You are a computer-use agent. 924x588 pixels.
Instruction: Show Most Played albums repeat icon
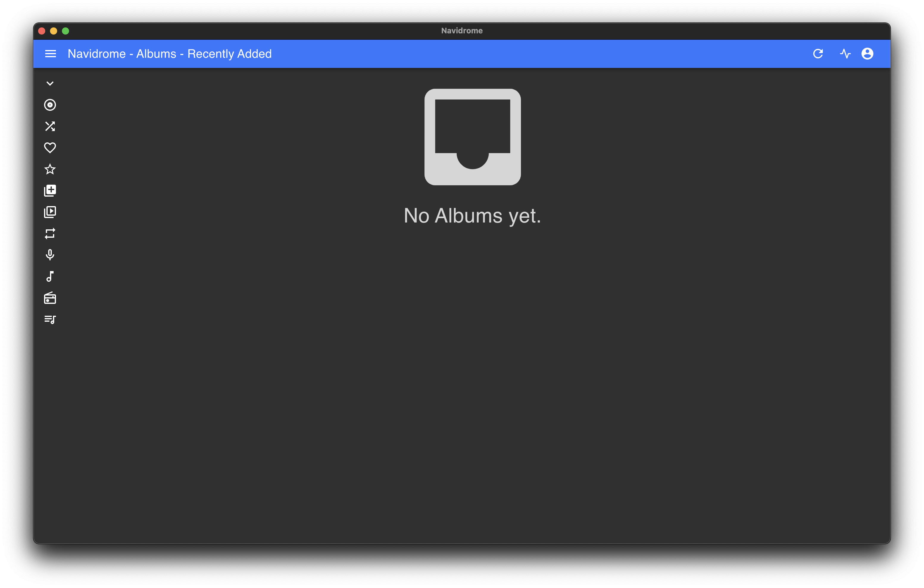50,234
